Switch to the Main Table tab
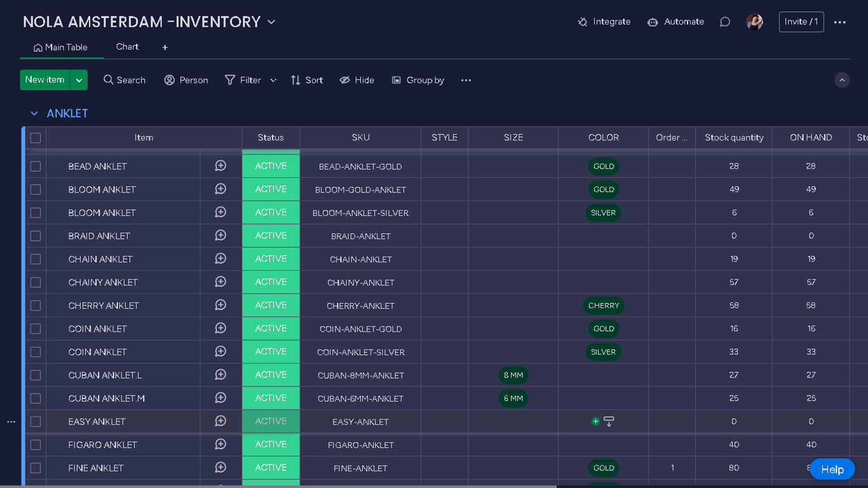The width and height of the screenshot is (868, 488). tap(61, 47)
